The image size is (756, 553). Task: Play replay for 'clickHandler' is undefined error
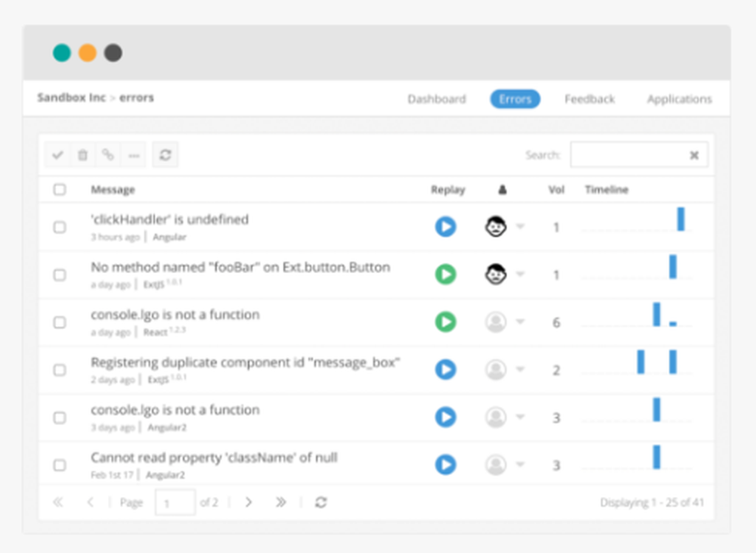pos(447,226)
